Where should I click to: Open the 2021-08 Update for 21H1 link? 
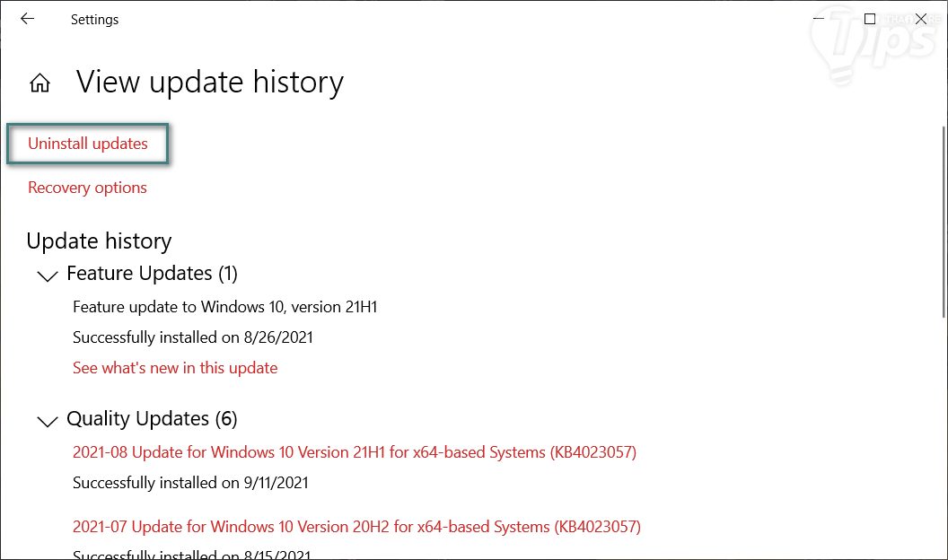pos(354,452)
